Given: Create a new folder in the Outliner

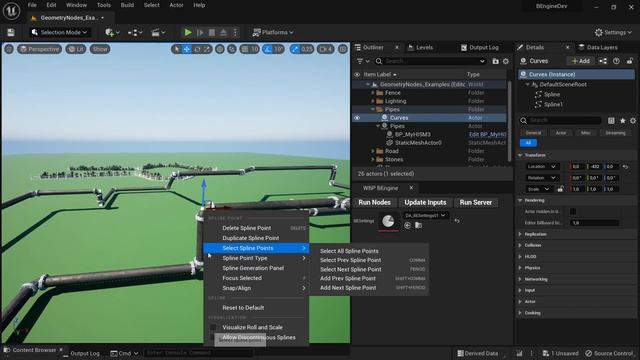Looking at the screenshot, I should 496,61.
